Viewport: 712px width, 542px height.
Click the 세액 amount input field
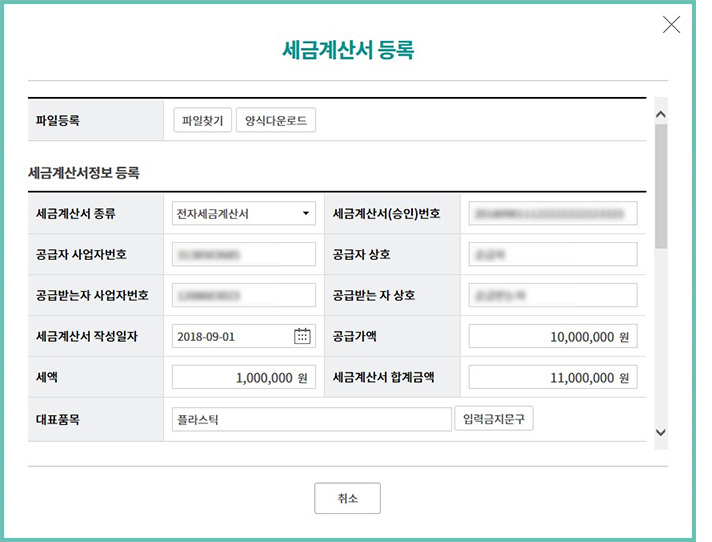coord(243,377)
